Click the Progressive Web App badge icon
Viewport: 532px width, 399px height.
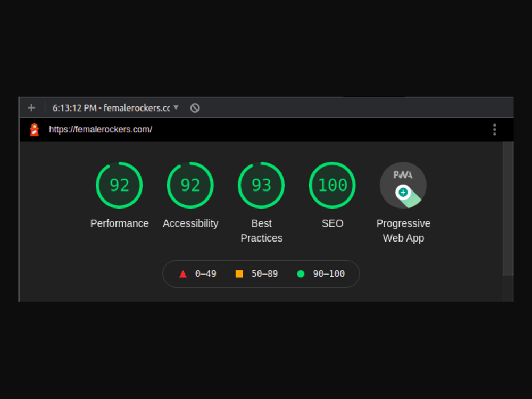pyautogui.click(x=403, y=185)
